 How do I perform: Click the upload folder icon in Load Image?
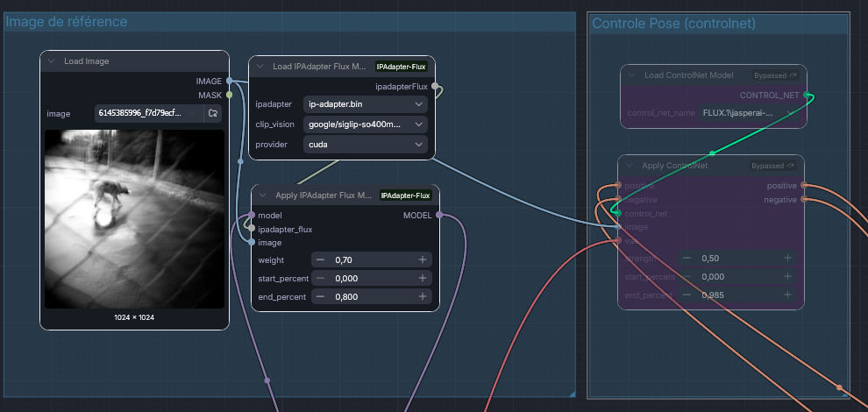pyautogui.click(x=212, y=113)
